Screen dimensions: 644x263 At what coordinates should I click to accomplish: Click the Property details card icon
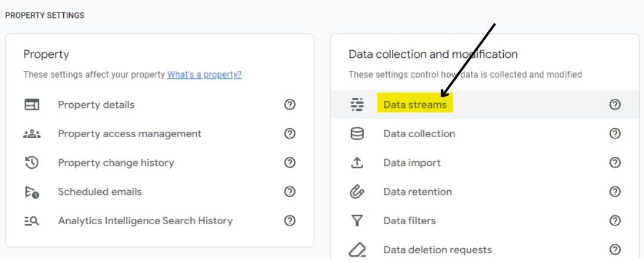[32, 105]
